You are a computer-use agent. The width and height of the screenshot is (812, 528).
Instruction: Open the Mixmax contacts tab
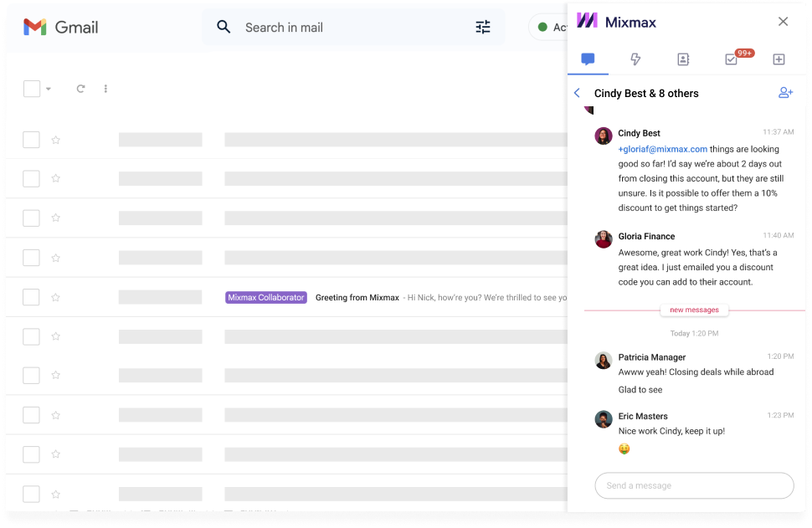click(x=683, y=59)
